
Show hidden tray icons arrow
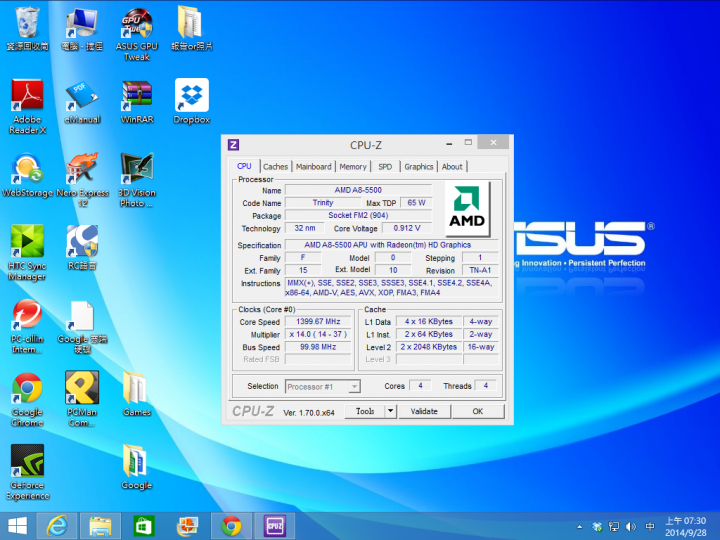[x=579, y=527]
